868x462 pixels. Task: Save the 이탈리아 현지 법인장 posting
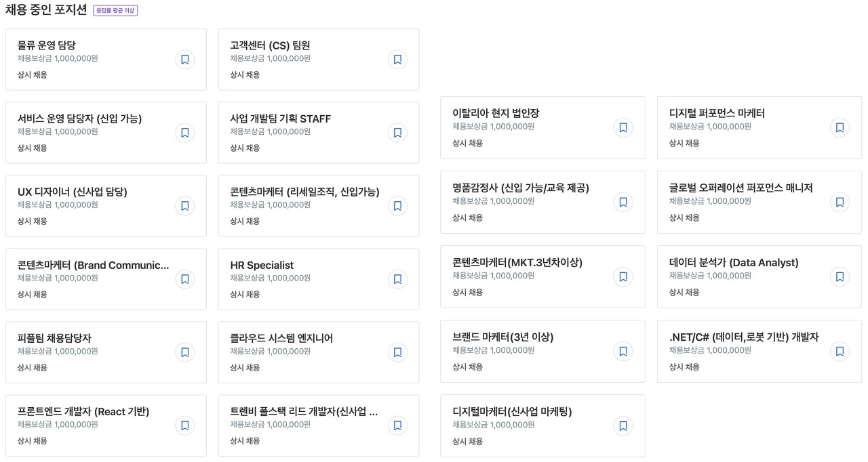click(623, 127)
